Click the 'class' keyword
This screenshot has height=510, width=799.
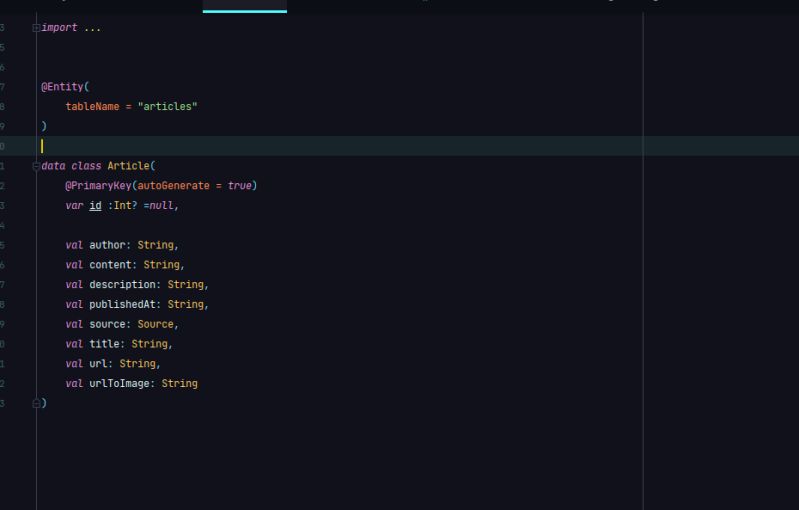click(x=86, y=166)
